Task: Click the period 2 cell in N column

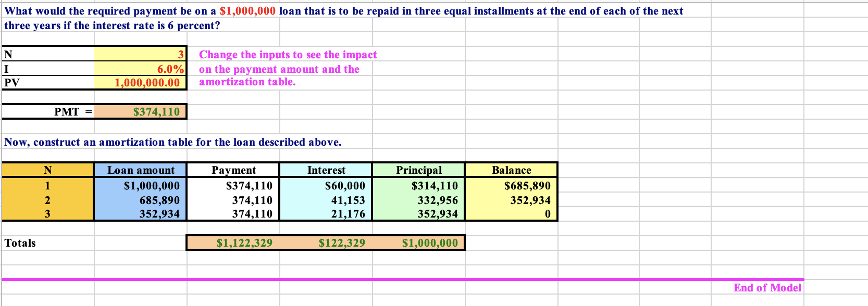Action: point(48,200)
